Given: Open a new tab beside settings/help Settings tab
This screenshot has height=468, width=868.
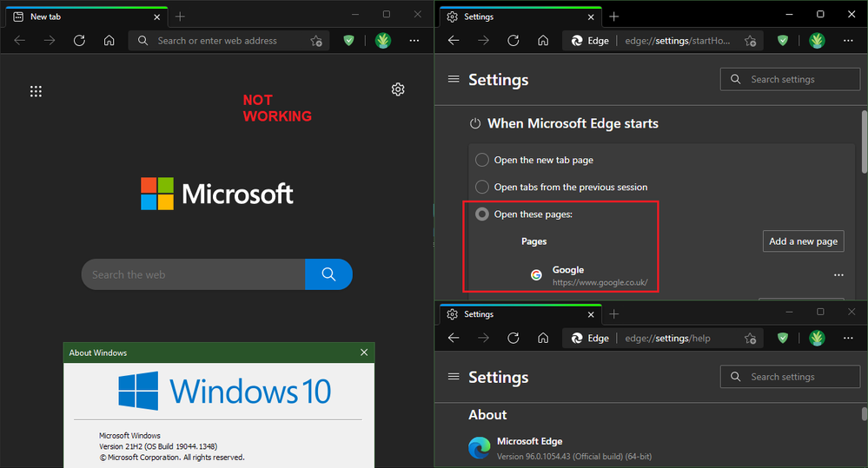Looking at the screenshot, I should pyautogui.click(x=614, y=314).
